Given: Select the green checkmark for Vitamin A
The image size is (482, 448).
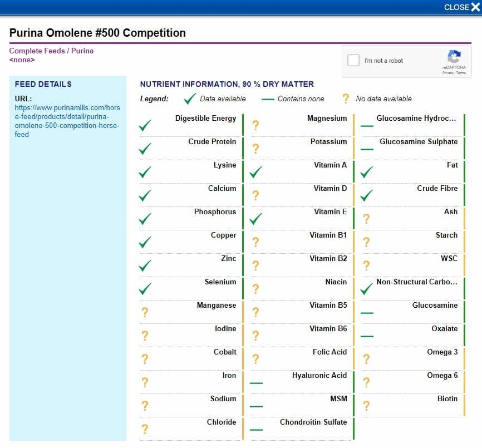Looking at the screenshot, I should [x=256, y=171].
